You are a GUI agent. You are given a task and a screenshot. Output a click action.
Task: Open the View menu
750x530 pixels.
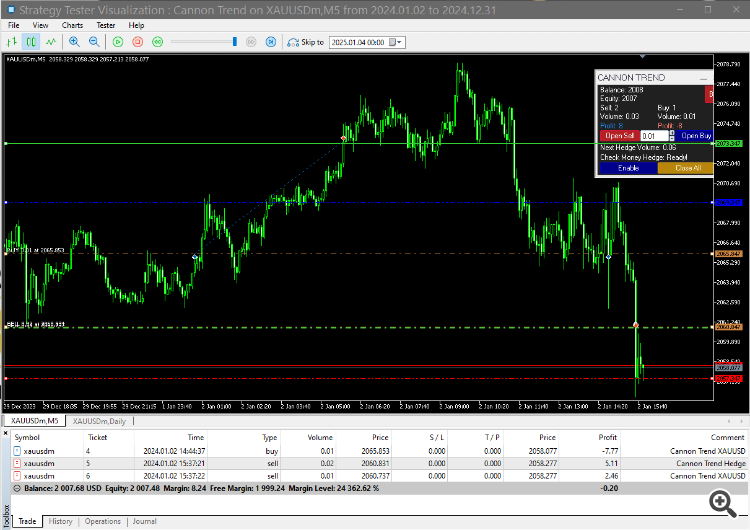point(40,25)
